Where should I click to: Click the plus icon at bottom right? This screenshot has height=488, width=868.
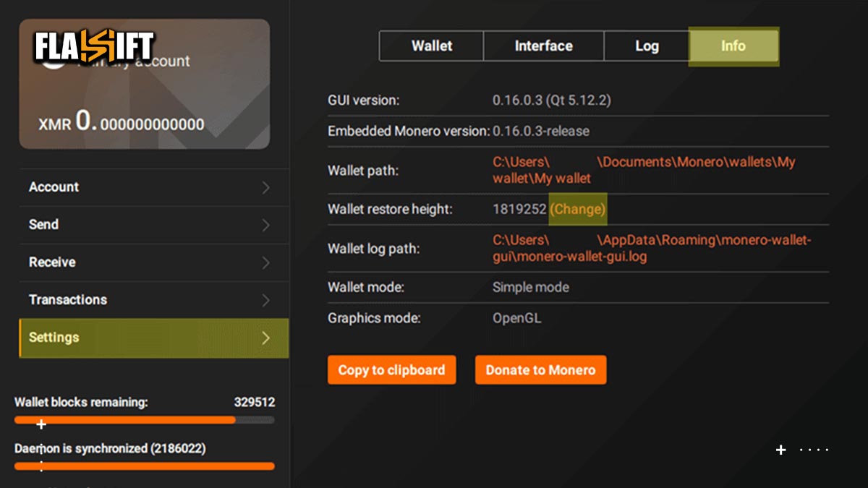click(780, 450)
